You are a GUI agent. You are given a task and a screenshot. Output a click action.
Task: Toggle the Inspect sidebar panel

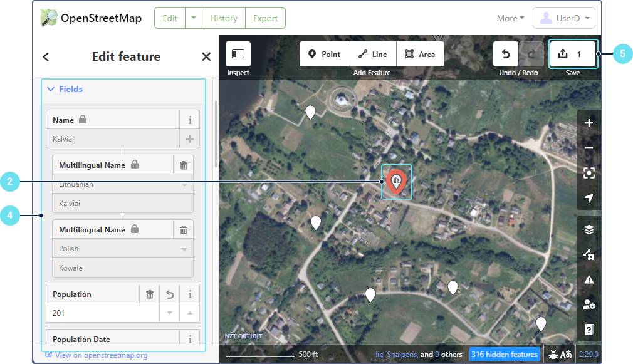238,55
